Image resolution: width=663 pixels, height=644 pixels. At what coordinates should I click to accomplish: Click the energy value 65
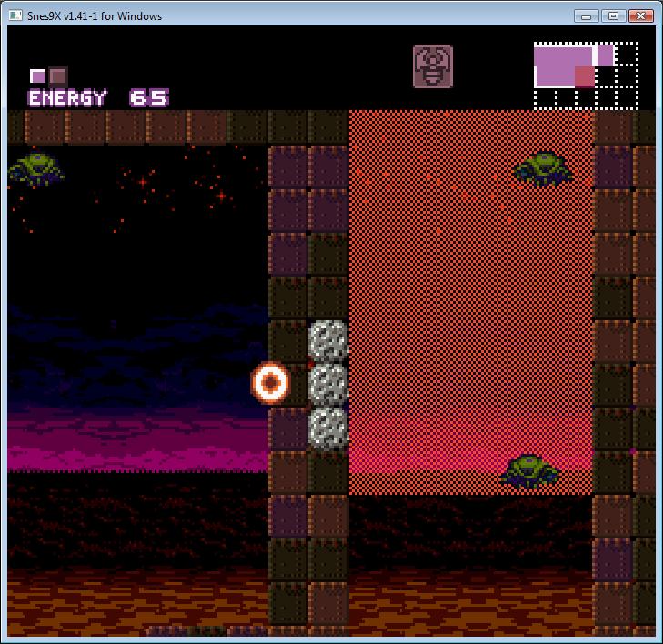149,97
